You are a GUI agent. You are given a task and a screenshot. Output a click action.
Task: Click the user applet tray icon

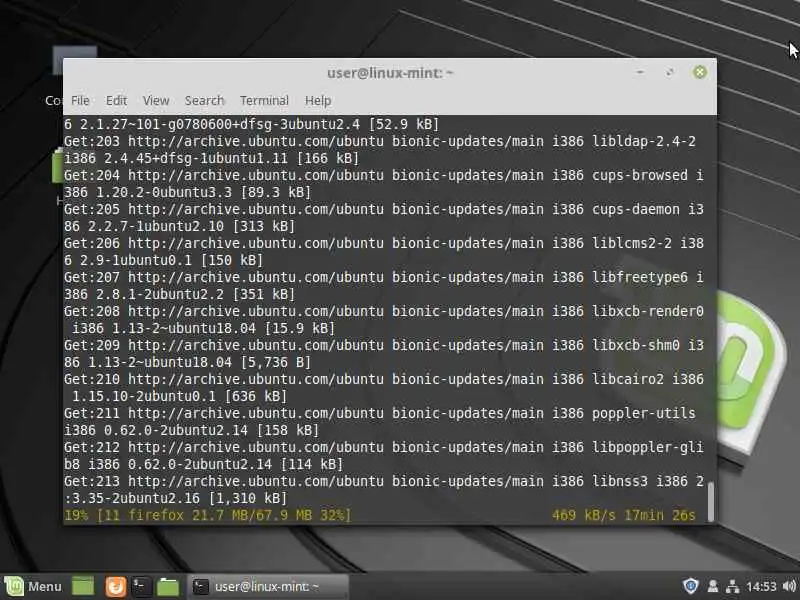(713, 586)
